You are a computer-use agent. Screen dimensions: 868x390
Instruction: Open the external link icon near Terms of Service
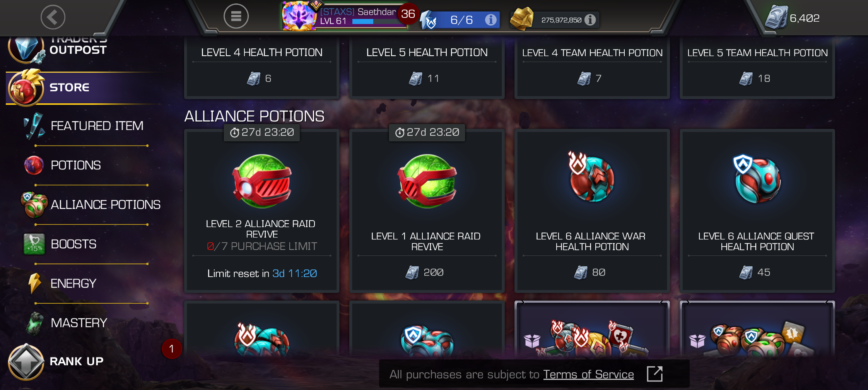654,374
